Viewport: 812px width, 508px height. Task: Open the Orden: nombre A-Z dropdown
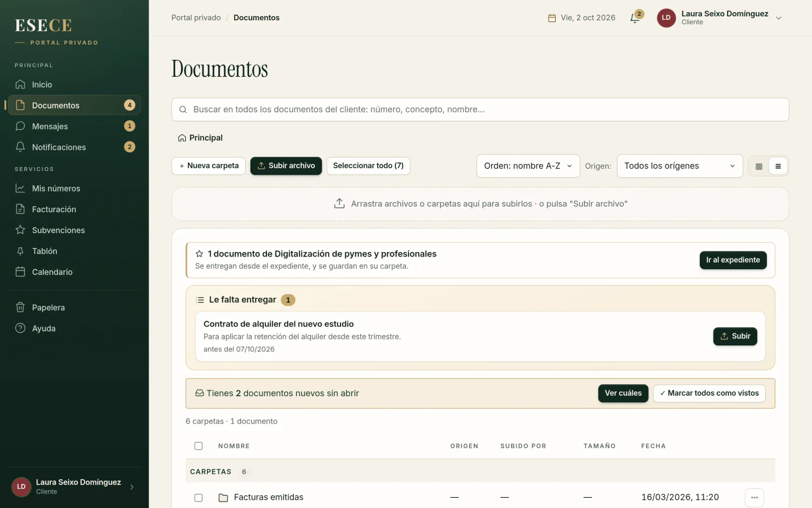click(528, 166)
